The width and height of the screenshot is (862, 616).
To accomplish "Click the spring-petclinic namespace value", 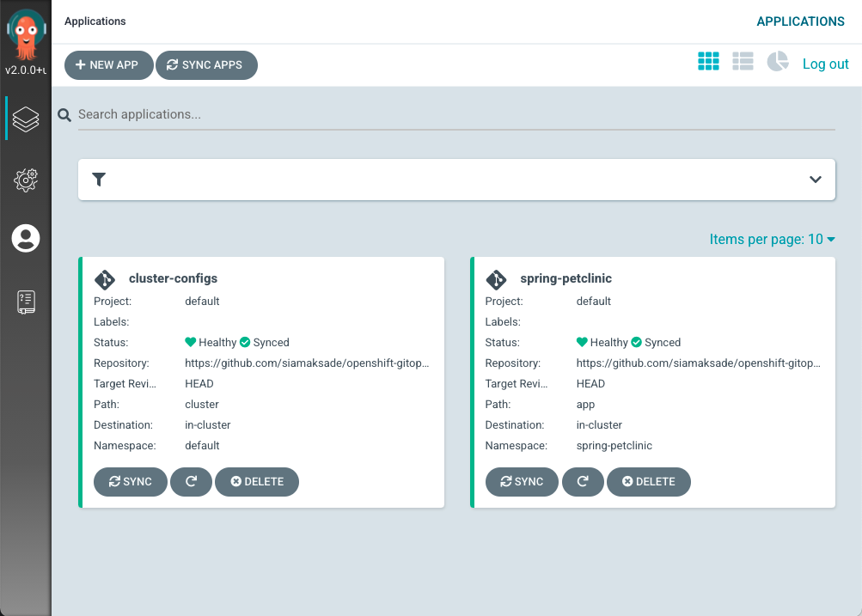I will click(x=614, y=445).
